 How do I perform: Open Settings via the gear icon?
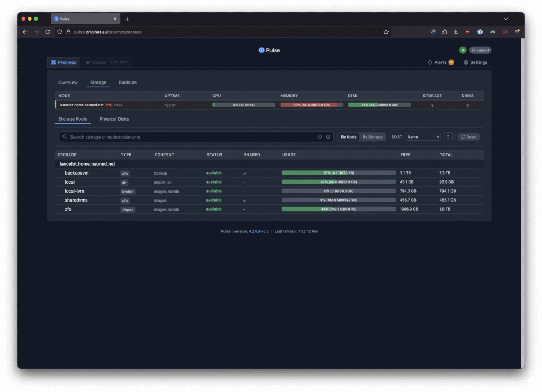tap(466, 62)
